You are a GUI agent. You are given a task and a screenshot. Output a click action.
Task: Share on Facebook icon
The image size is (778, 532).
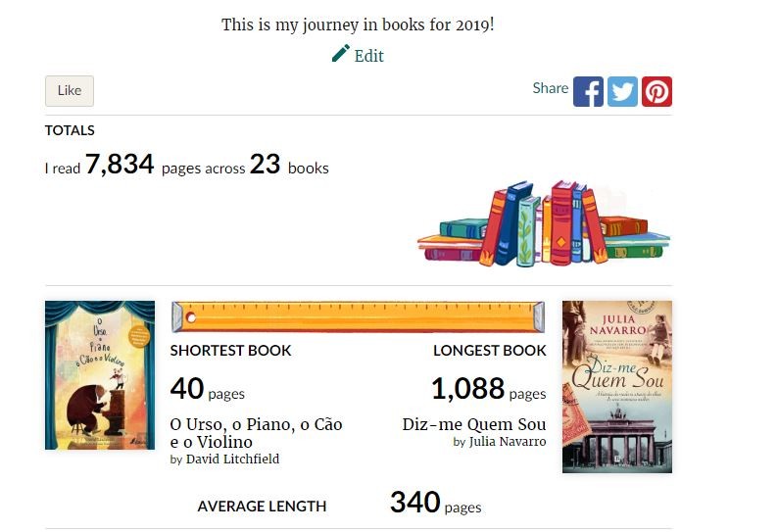click(x=588, y=91)
